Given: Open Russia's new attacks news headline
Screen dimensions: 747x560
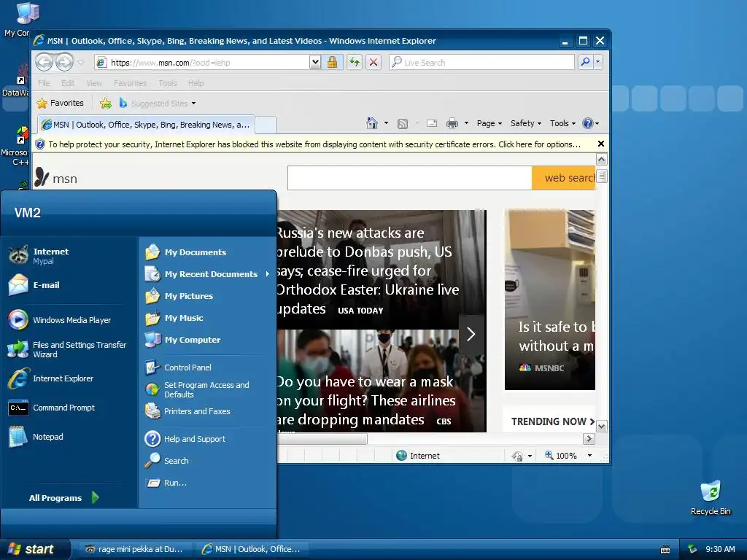Looking at the screenshot, I should click(368, 271).
